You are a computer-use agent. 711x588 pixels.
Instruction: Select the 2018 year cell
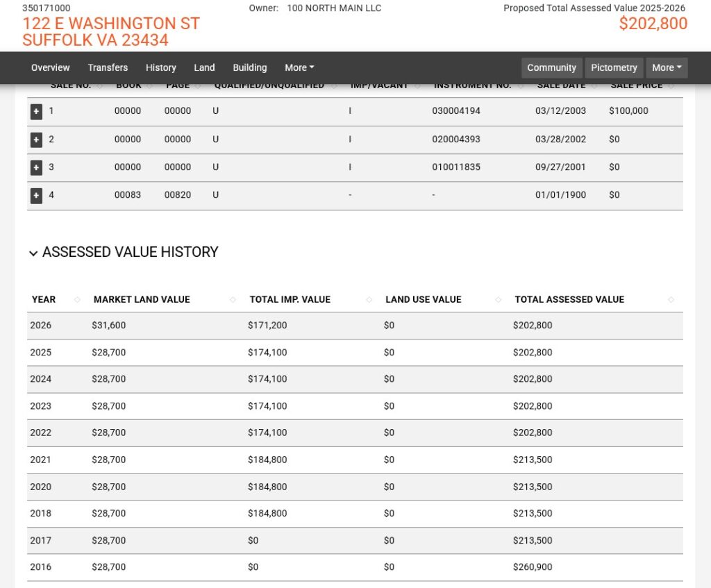41,514
